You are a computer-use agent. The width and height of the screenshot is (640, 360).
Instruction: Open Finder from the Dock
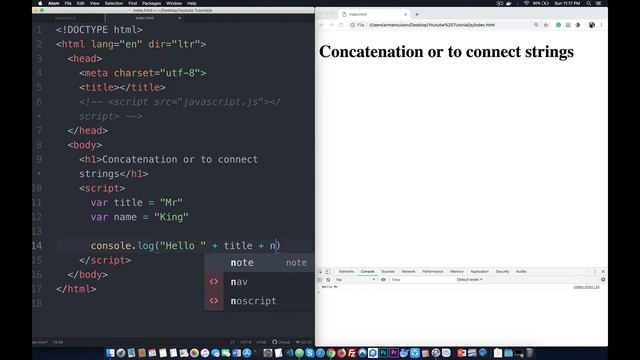(110, 353)
